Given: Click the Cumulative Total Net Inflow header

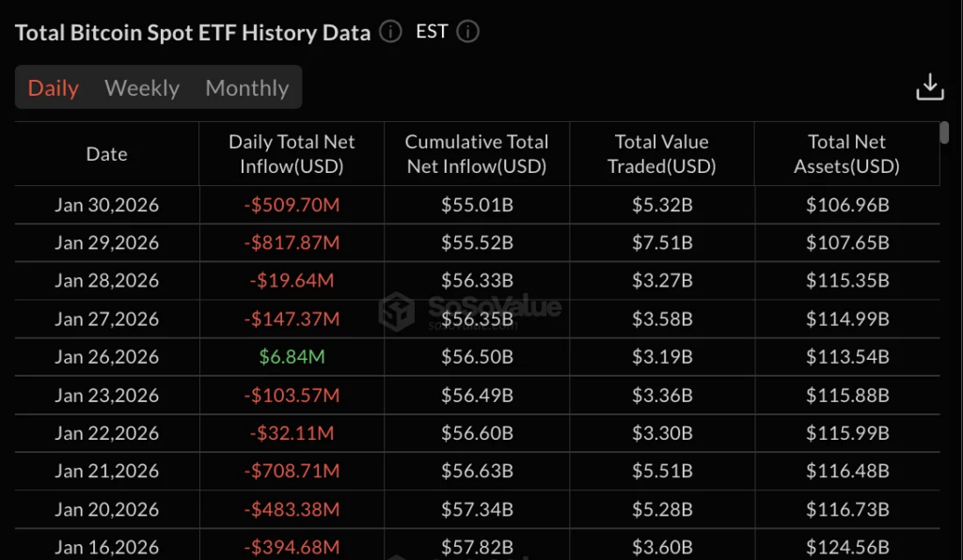Looking at the screenshot, I should (476, 153).
